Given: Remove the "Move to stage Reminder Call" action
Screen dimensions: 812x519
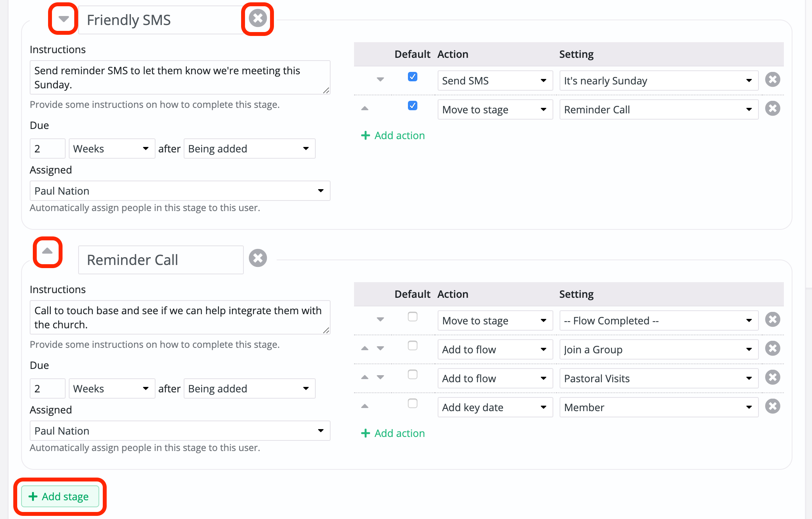Looking at the screenshot, I should pos(773,108).
